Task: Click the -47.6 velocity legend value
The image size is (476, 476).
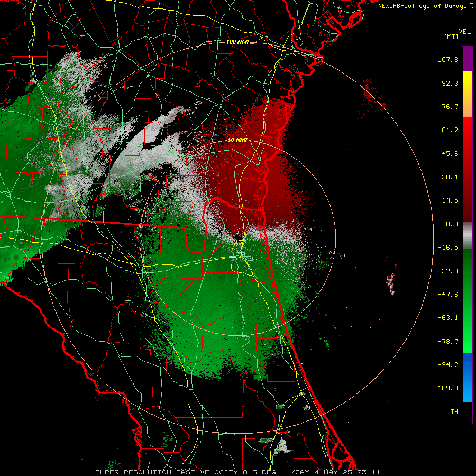Action: tap(448, 295)
